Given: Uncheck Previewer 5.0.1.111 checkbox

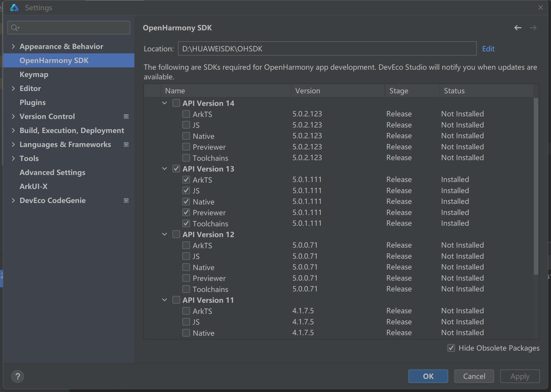Looking at the screenshot, I should 186,212.
